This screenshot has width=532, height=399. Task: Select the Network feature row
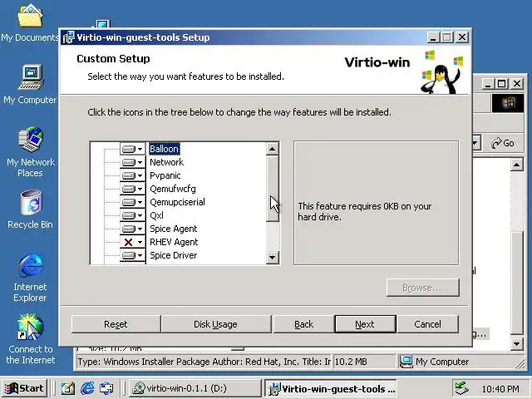tap(166, 162)
